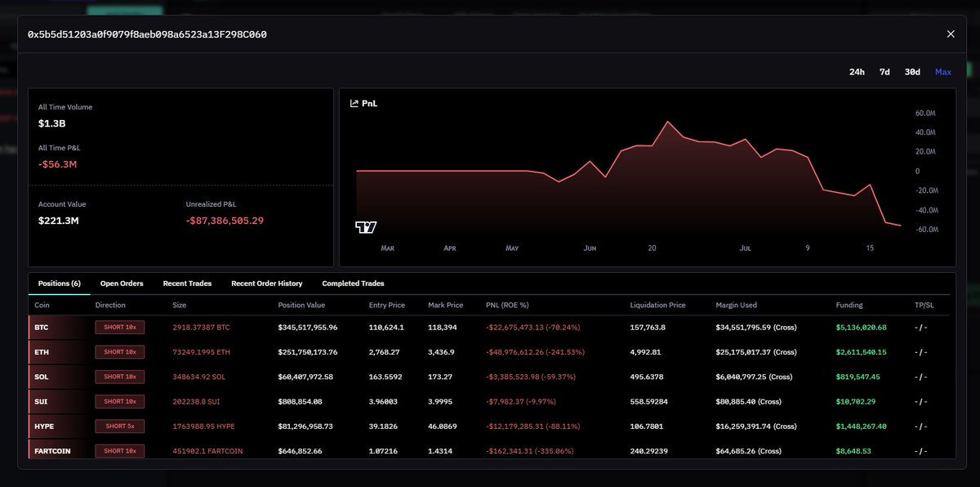This screenshot has height=487, width=980.
Task: Click the SOL funding $819,547.45
Action: (x=858, y=377)
